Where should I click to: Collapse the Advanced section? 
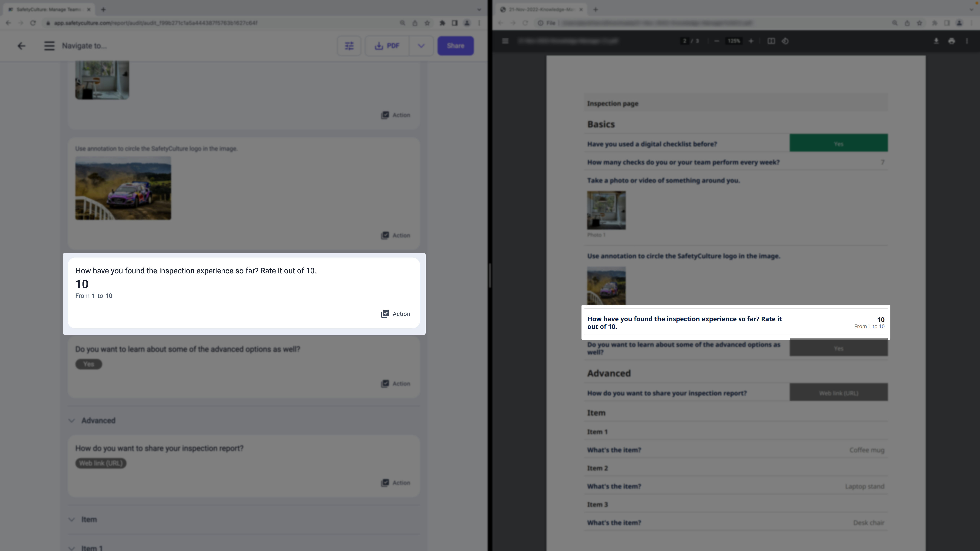72,421
